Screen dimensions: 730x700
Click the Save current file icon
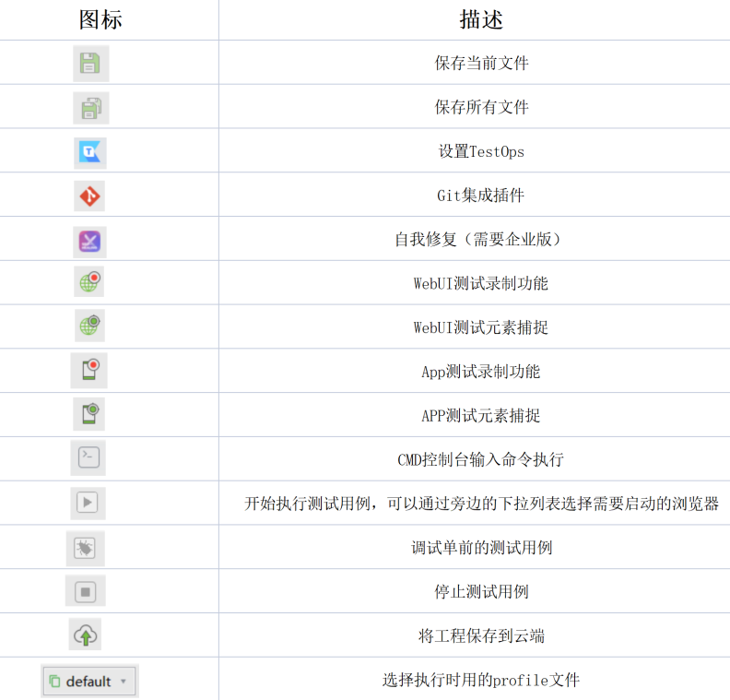pyautogui.click(x=90, y=64)
